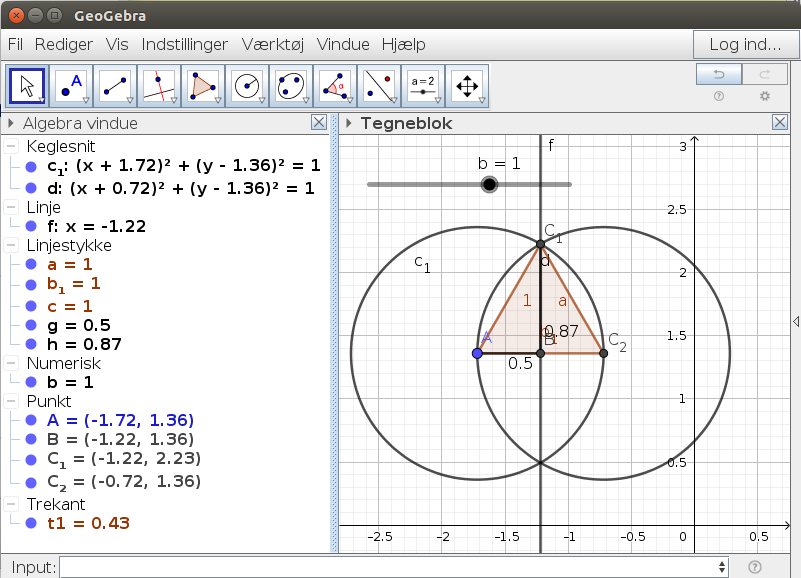Click the slider b = 1 handle
The width and height of the screenshot is (801, 578).
click(x=489, y=184)
